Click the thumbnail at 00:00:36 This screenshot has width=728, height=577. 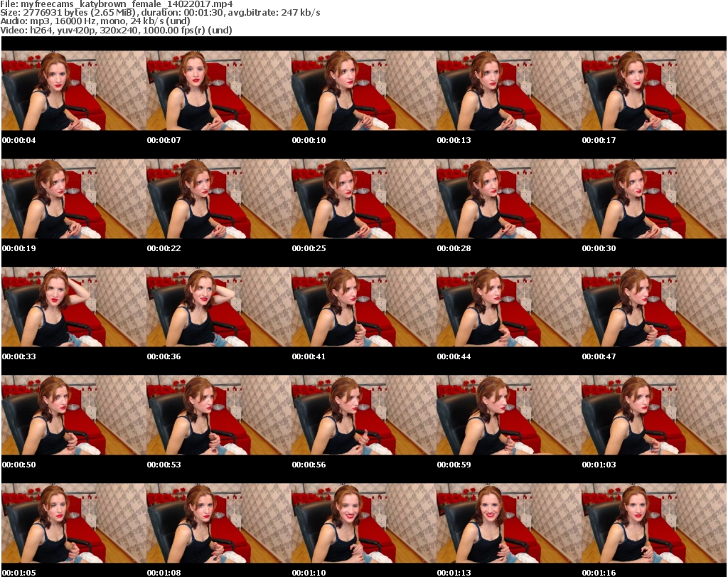coord(219,307)
